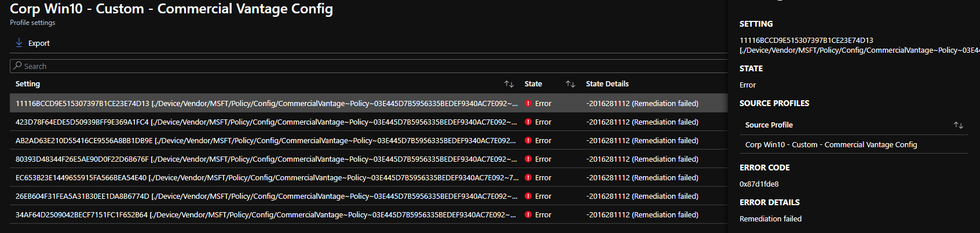Select setting row 11116BCCD9E515307397B1CE23E74D13
This screenshot has width=980, height=233.
point(368,103)
